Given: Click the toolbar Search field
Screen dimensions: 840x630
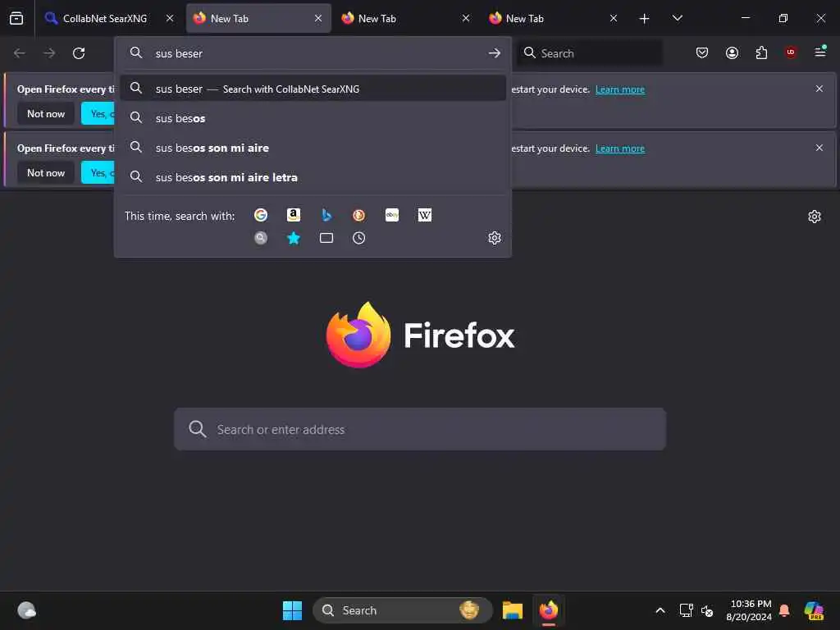Looking at the screenshot, I should 589,53.
